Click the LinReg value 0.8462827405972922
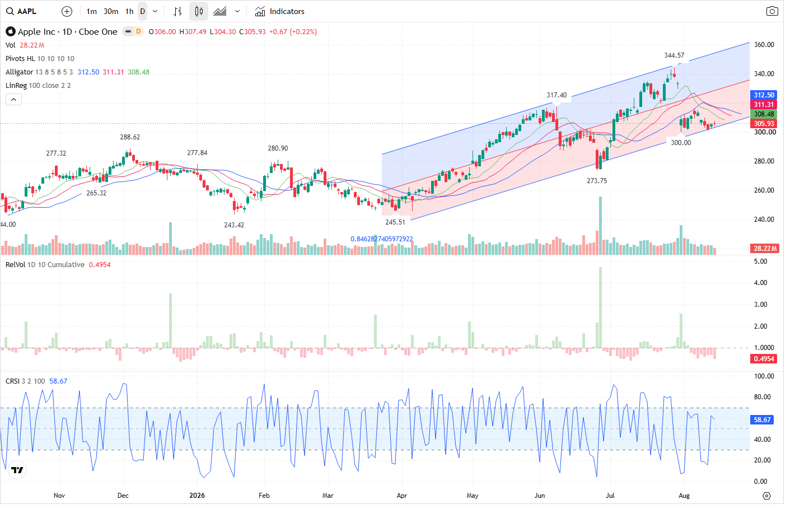Image resolution: width=795 pixels, height=532 pixels. click(382, 239)
